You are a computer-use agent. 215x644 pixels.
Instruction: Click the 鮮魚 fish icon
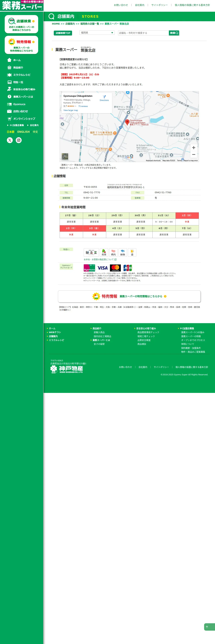(123, 252)
